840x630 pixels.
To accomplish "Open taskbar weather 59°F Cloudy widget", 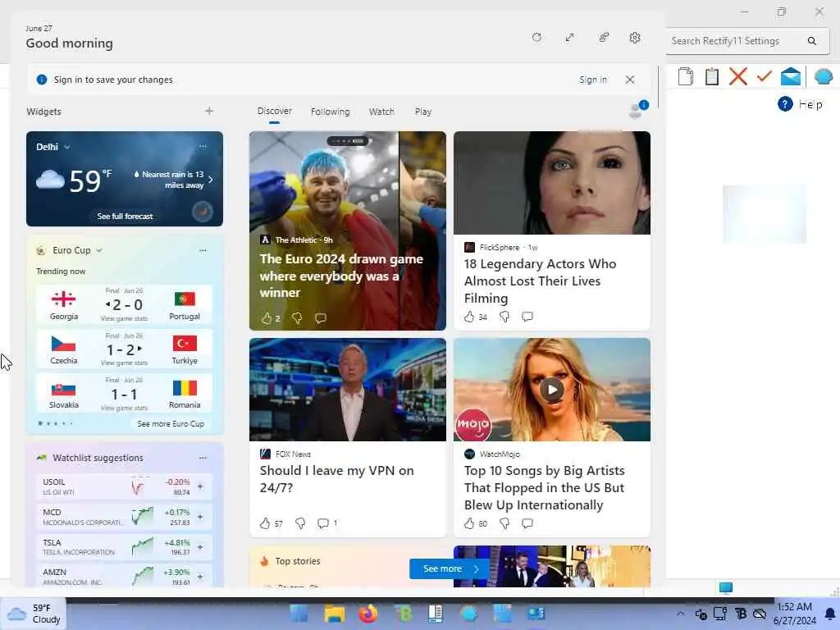I will click(34, 614).
